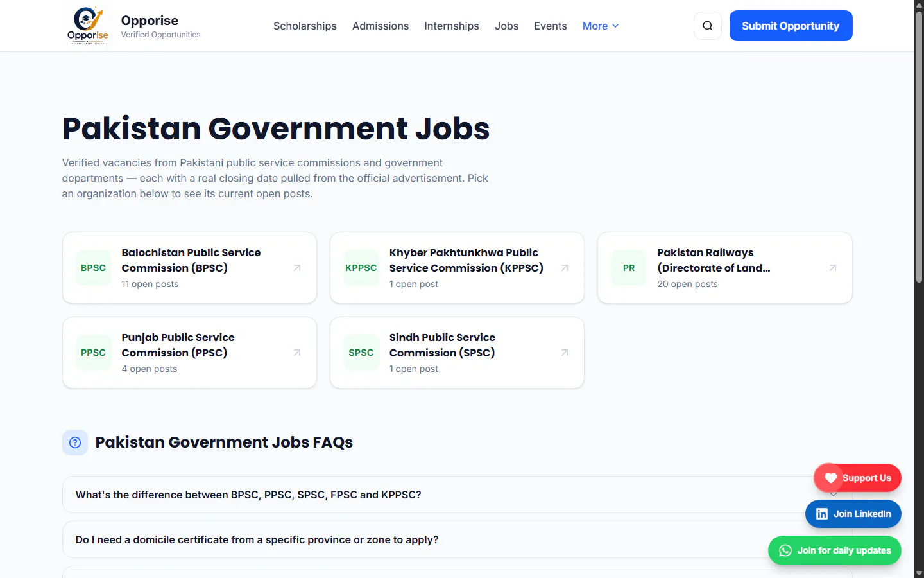Click the 'Pakistan Government Jobs' main heading

tap(276, 128)
